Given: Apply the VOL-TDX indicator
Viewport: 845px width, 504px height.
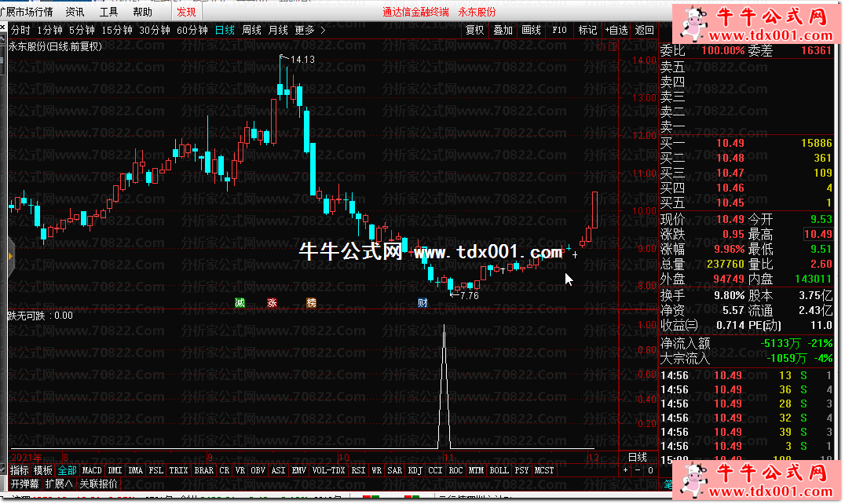Looking at the screenshot, I should tap(328, 470).
